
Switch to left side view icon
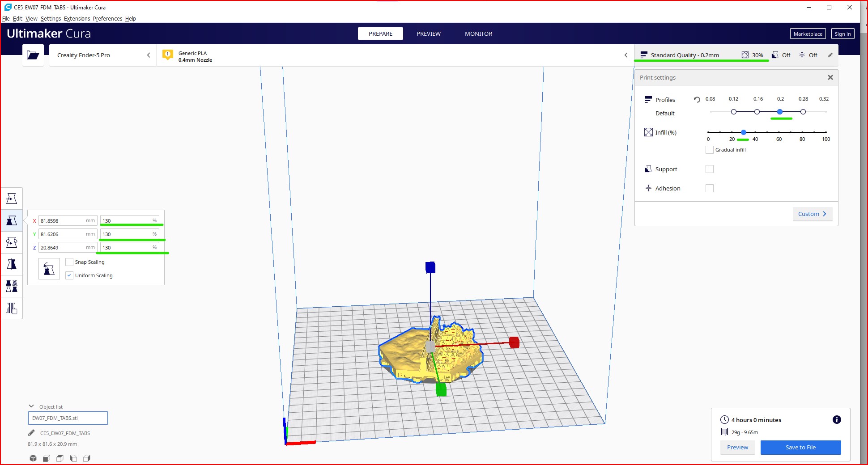click(x=73, y=458)
